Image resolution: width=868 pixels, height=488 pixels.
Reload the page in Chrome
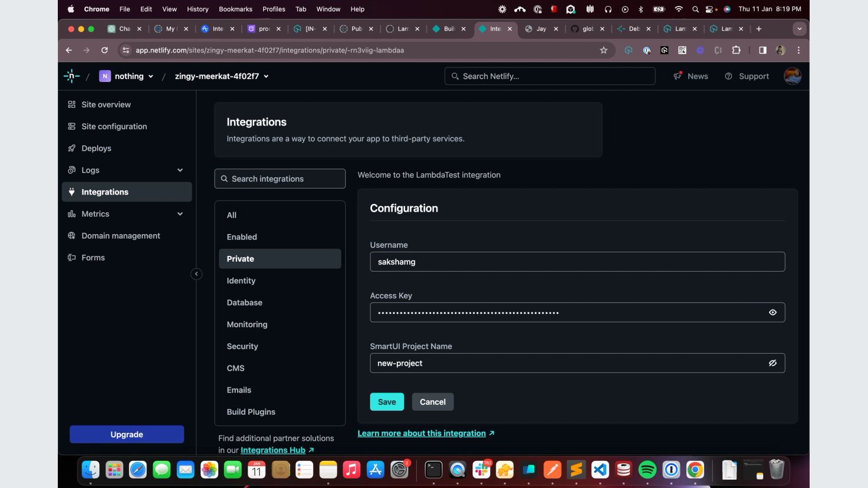(104, 50)
